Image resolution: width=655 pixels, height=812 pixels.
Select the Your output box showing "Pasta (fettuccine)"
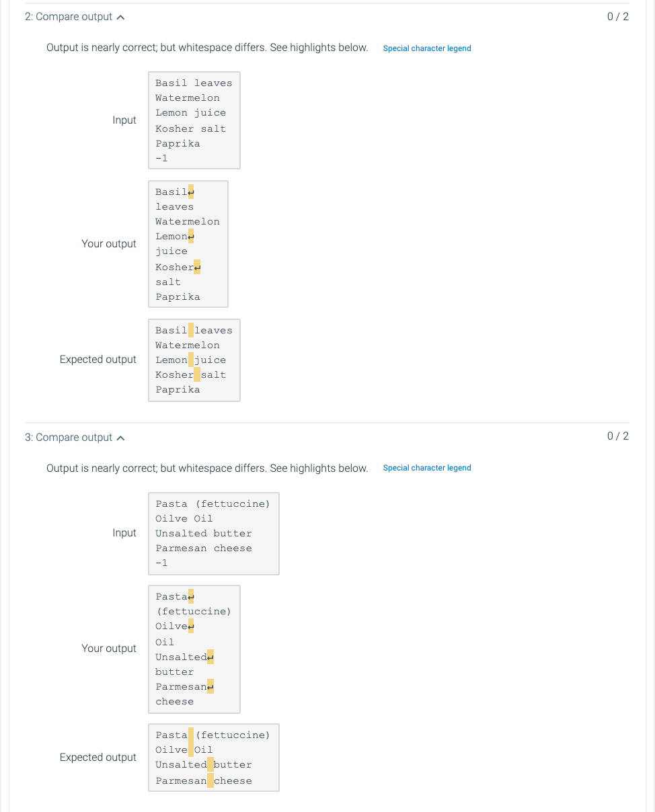click(194, 649)
